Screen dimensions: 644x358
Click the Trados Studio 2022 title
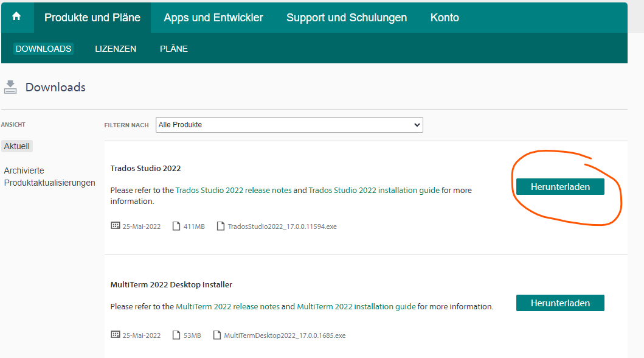(x=145, y=168)
